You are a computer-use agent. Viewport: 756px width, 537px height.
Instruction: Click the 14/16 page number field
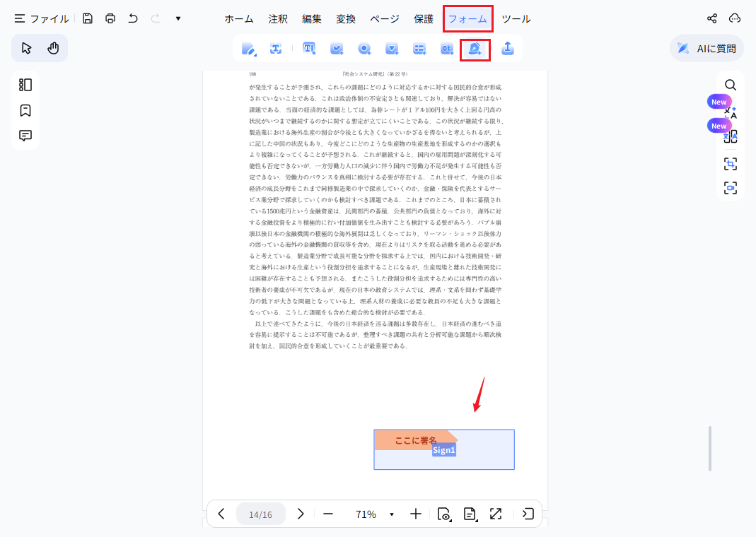tap(260, 514)
